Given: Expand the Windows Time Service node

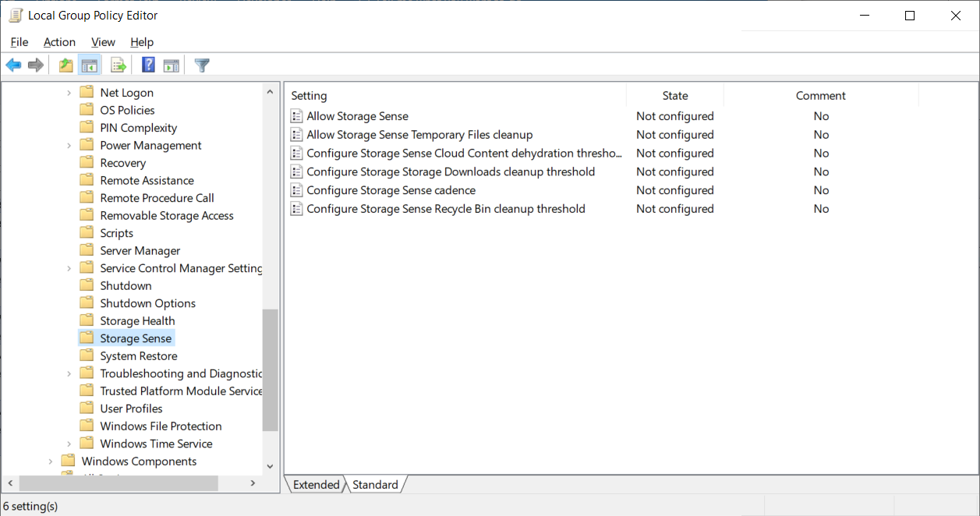Looking at the screenshot, I should point(69,444).
